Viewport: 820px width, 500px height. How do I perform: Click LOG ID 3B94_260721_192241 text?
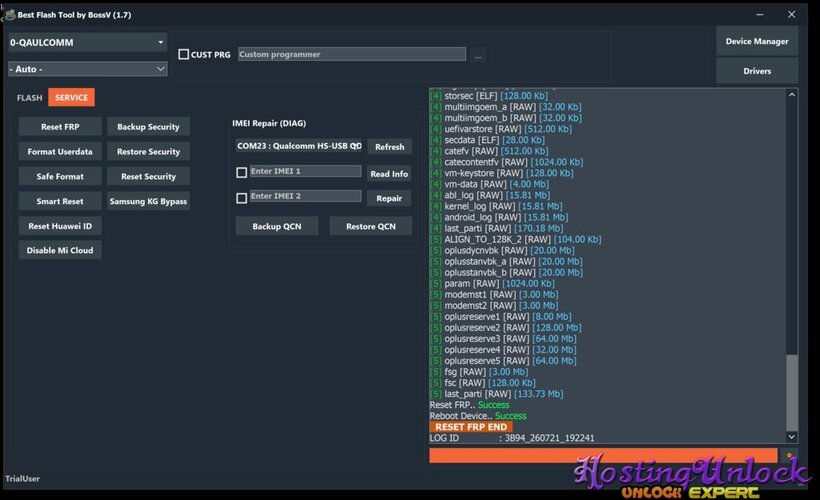point(512,438)
